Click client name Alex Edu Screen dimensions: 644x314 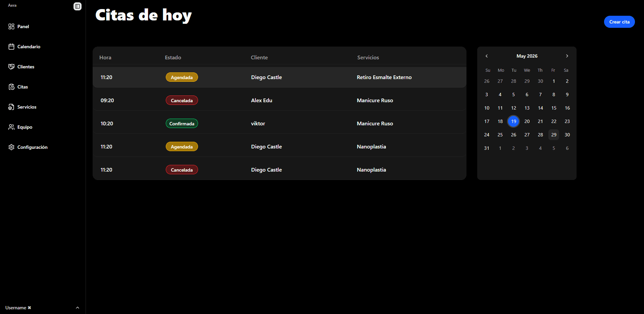(x=261, y=101)
